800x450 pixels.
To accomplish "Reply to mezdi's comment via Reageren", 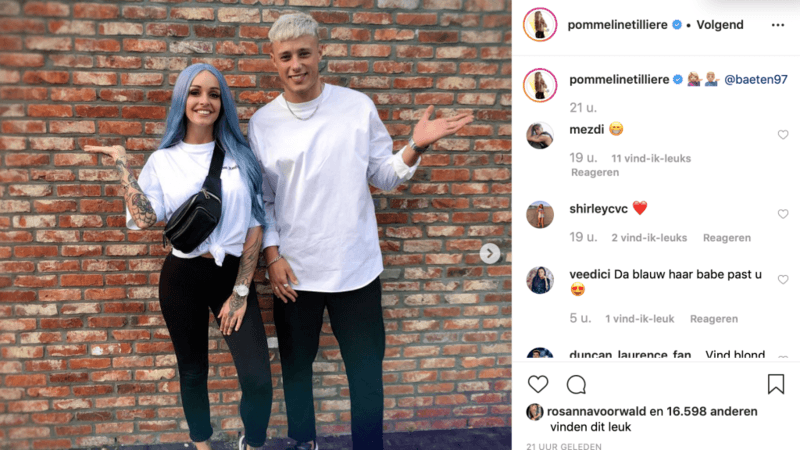I will pyautogui.click(x=595, y=172).
